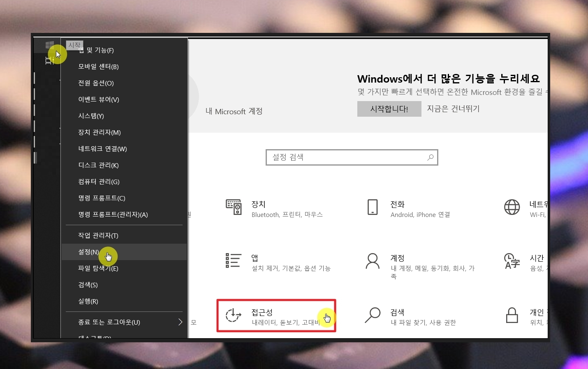
Task: Click the 접근성 ease of access icon
Action: [x=233, y=315]
